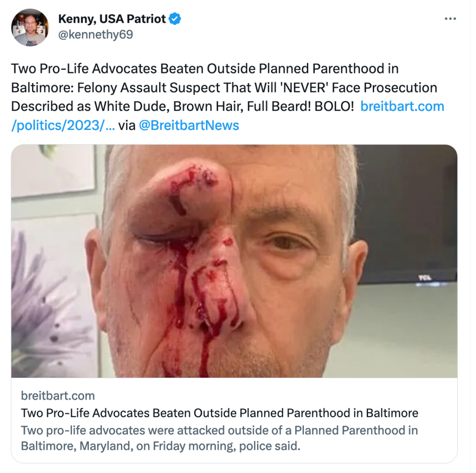The width and height of the screenshot is (476, 473).
Task: Open the /politics/2023/… truncated URL portion
Action: pyautogui.click(x=62, y=125)
